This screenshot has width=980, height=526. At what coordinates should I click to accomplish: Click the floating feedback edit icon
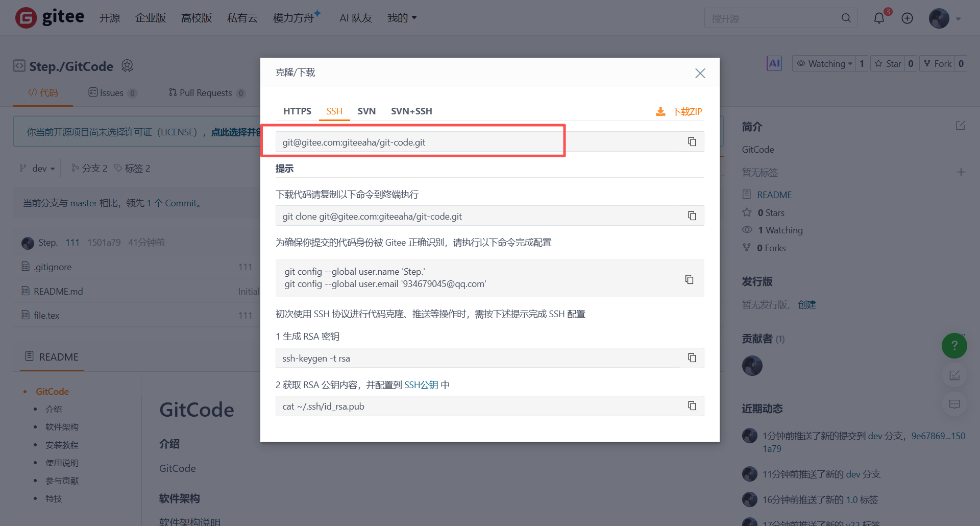coord(954,376)
